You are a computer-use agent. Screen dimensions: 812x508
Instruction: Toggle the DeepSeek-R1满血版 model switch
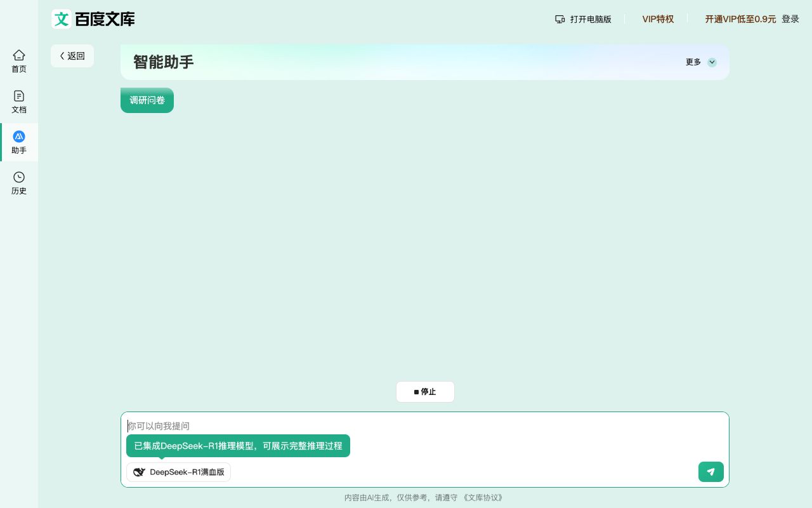pyautogui.click(x=178, y=472)
